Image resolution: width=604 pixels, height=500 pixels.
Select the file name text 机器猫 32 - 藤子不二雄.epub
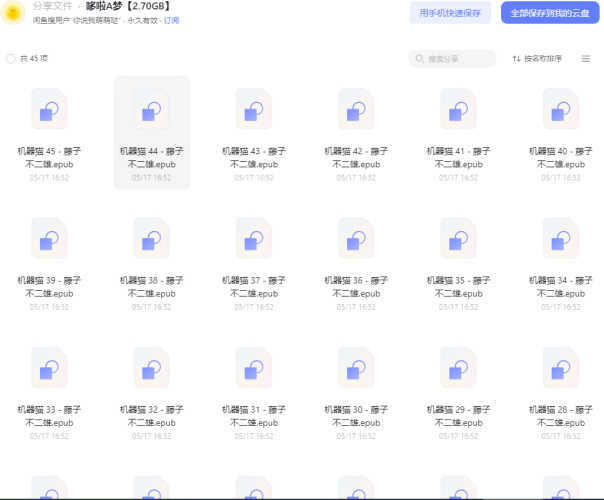(x=152, y=416)
